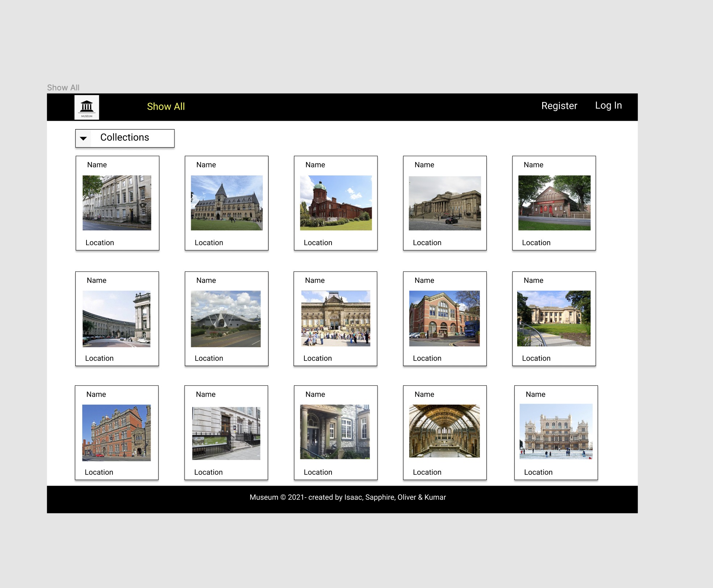Open the modern white-roofed building photo

click(x=226, y=319)
